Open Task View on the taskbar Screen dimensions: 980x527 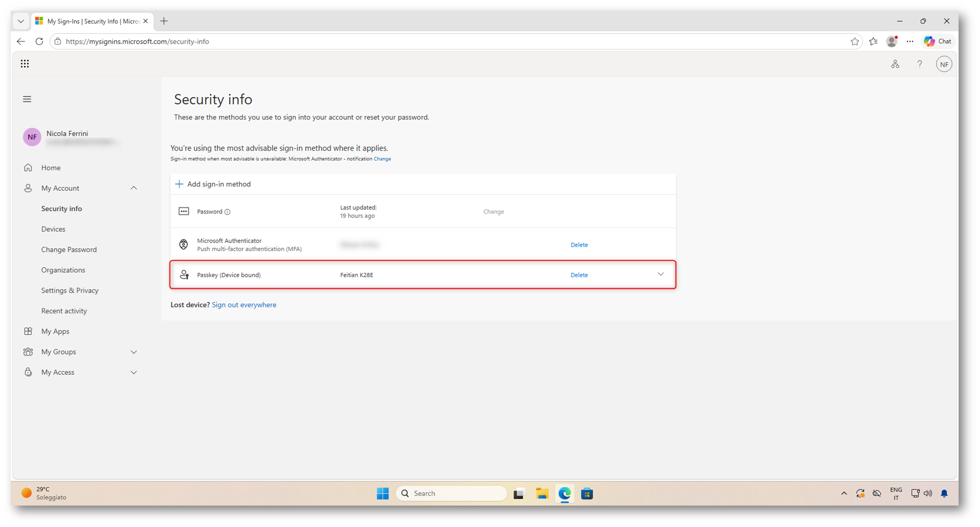click(x=519, y=493)
